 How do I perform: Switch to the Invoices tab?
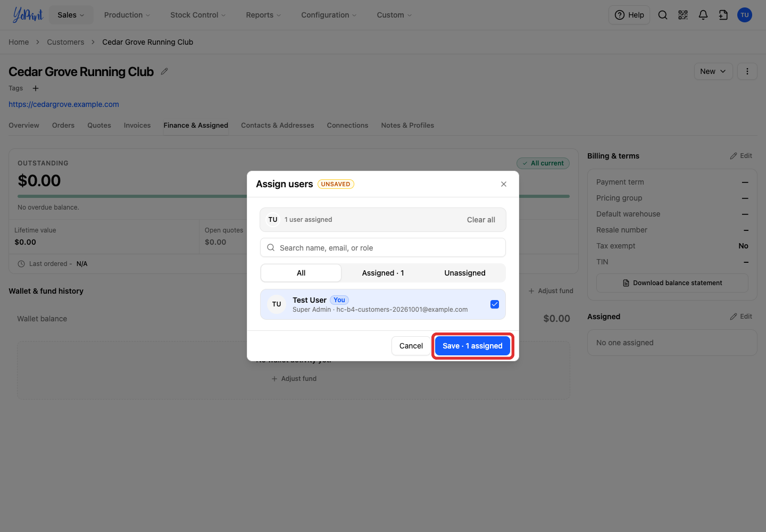click(x=137, y=126)
